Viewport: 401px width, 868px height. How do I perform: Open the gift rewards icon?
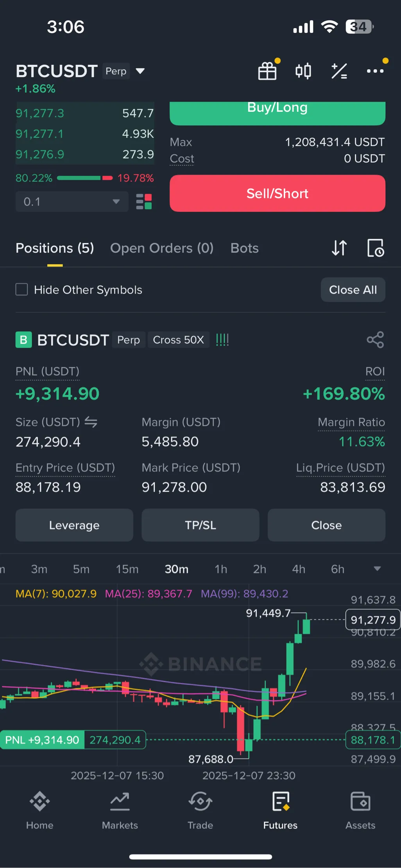tap(267, 71)
